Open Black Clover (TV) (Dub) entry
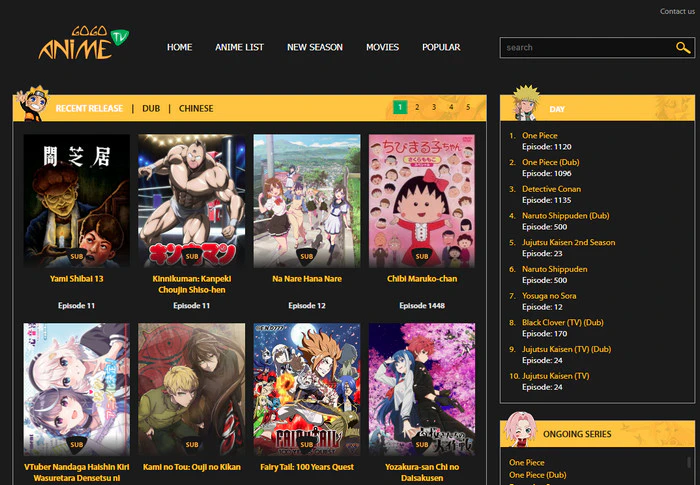Image resolution: width=700 pixels, height=485 pixels. pyautogui.click(x=562, y=322)
